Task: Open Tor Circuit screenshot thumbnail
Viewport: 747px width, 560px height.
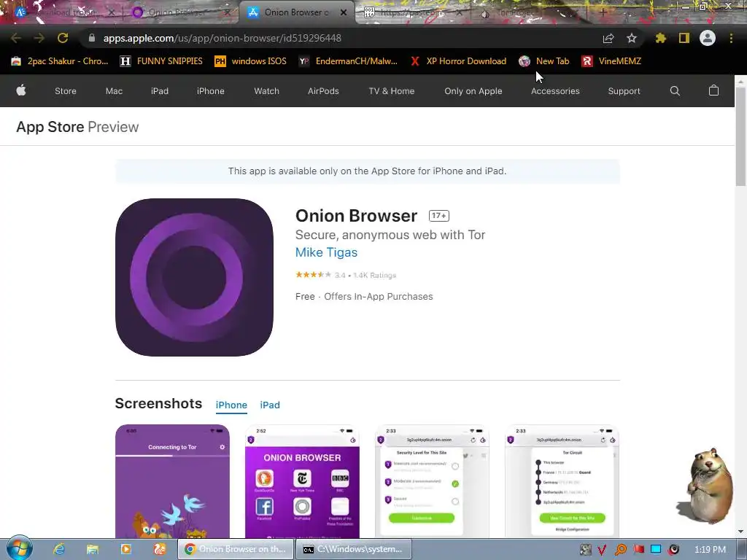Action: [x=562, y=481]
